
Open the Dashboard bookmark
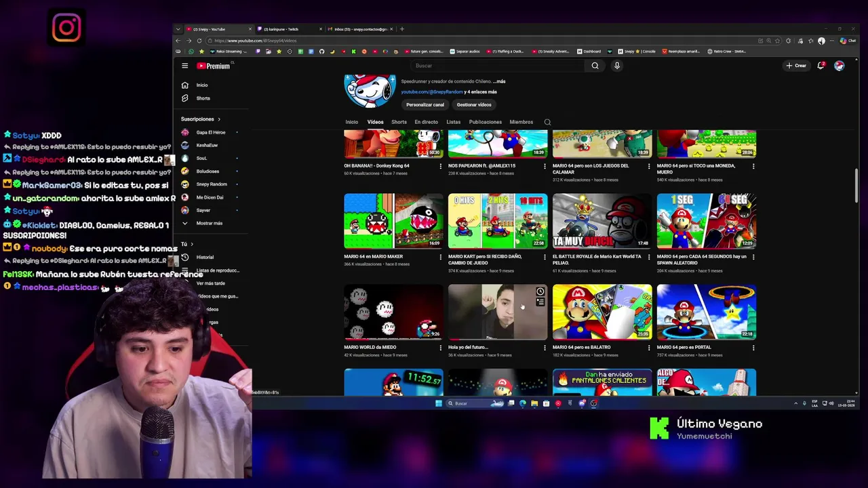[x=589, y=52]
